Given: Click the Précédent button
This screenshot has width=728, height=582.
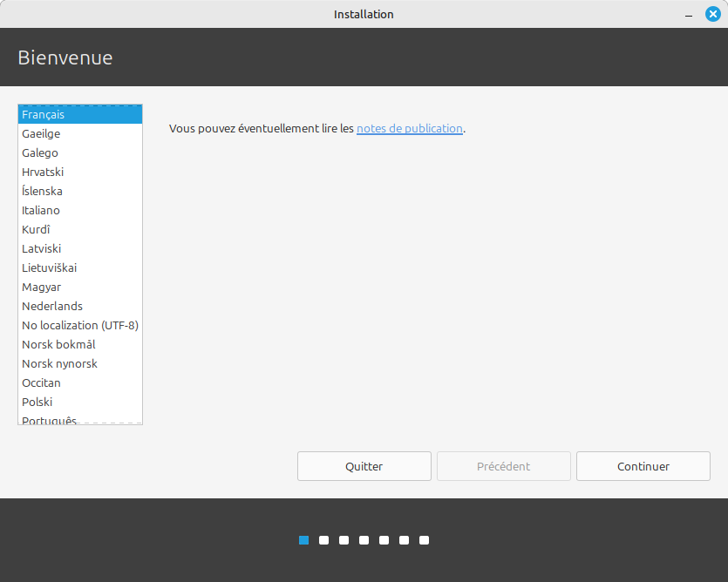Looking at the screenshot, I should coord(504,466).
